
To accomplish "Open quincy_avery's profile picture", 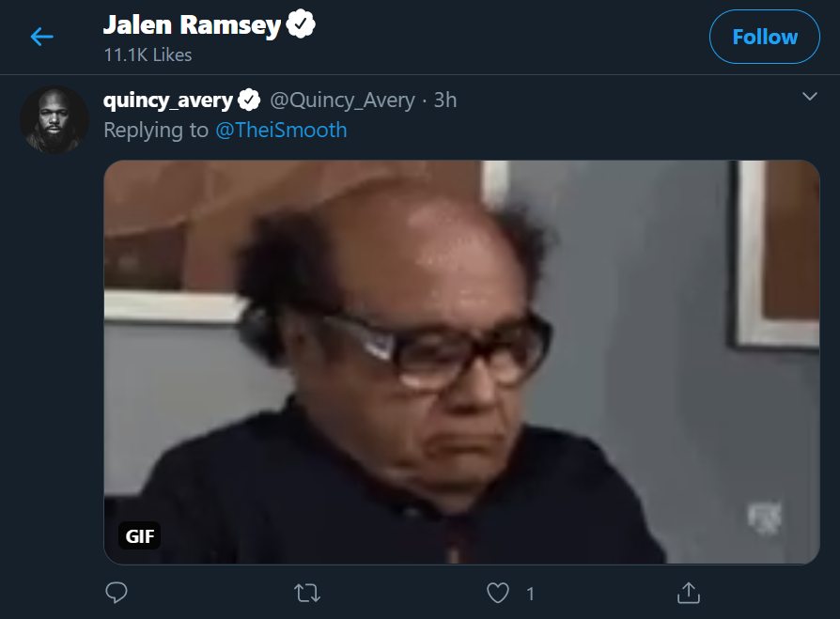I will coord(54,119).
